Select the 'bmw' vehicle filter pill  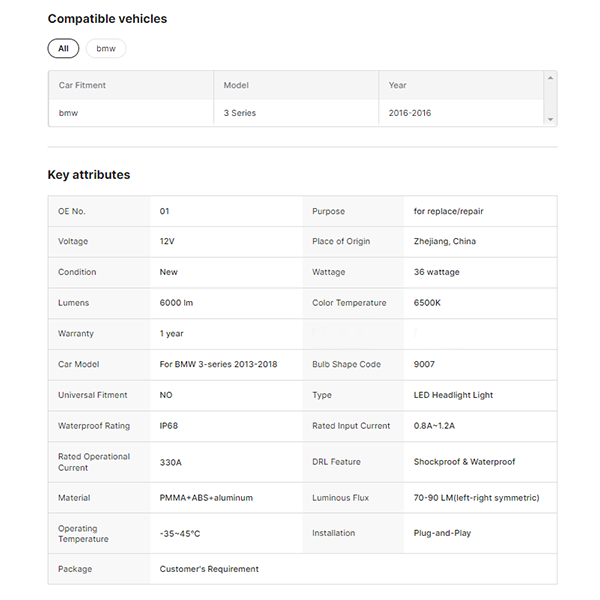(x=106, y=48)
